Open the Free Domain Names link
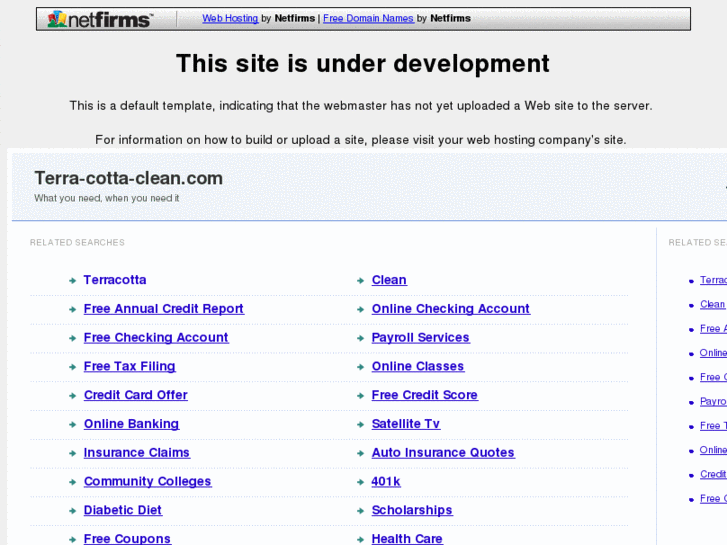The image size is (727, 545). click(368, 18)
